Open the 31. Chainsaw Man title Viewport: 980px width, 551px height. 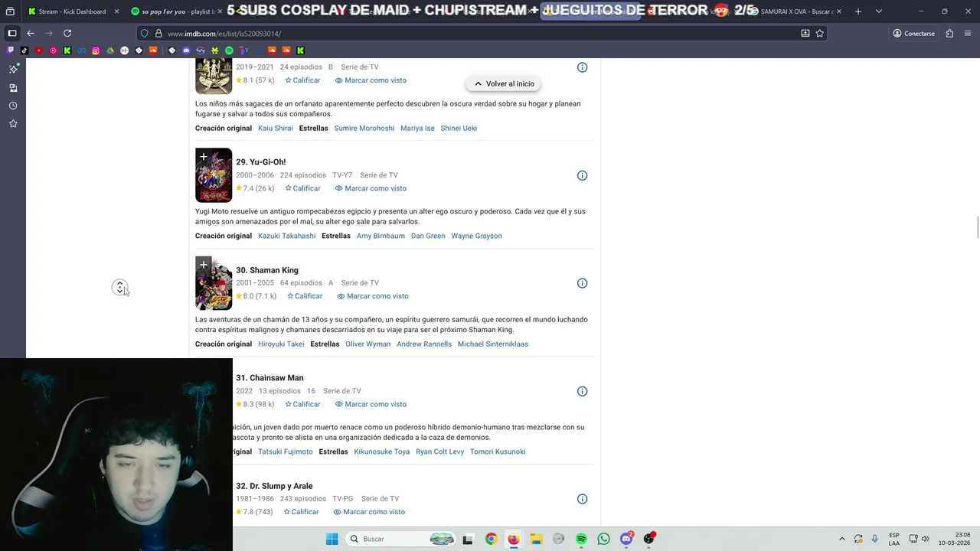pyautogui.click(x=269, y=378)
